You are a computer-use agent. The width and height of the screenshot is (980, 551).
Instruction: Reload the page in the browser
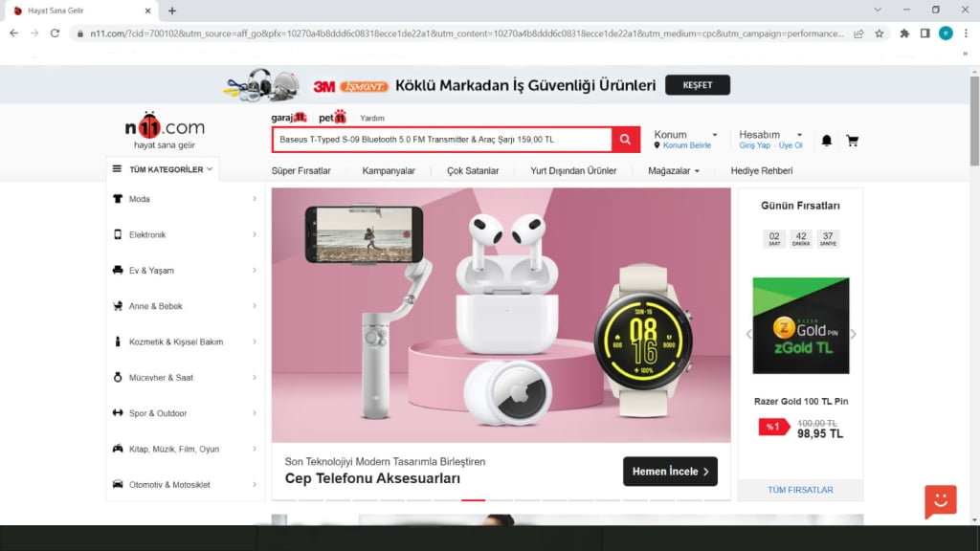pyautogui.click(x=56, y=33)
